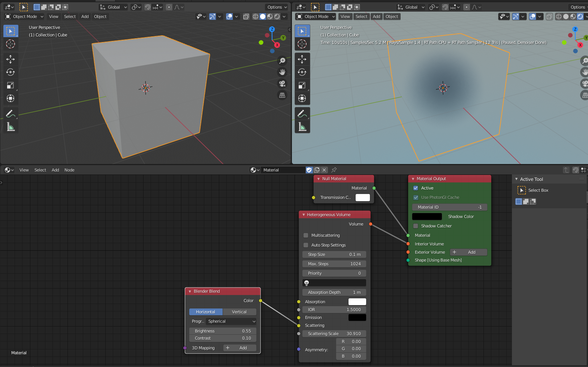This screenshot has height=367, width=588.
Task: Click Add button next to Exterior Volume
Action: point(468,252)
